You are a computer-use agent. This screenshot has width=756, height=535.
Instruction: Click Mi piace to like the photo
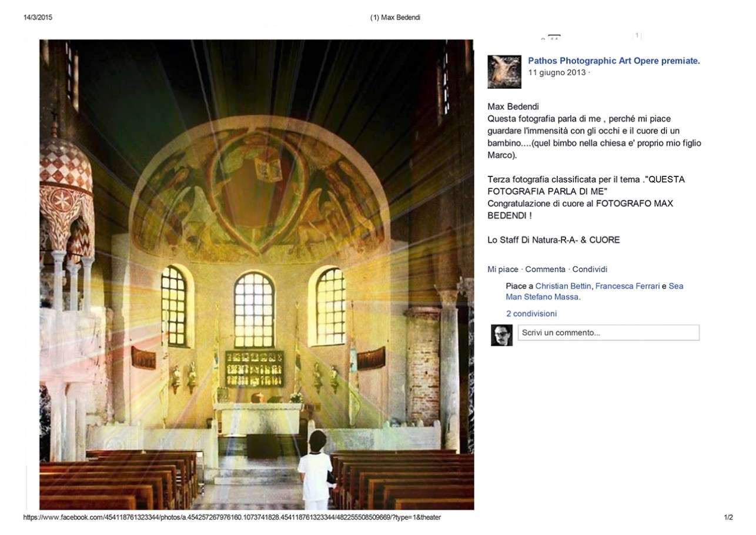503,269
